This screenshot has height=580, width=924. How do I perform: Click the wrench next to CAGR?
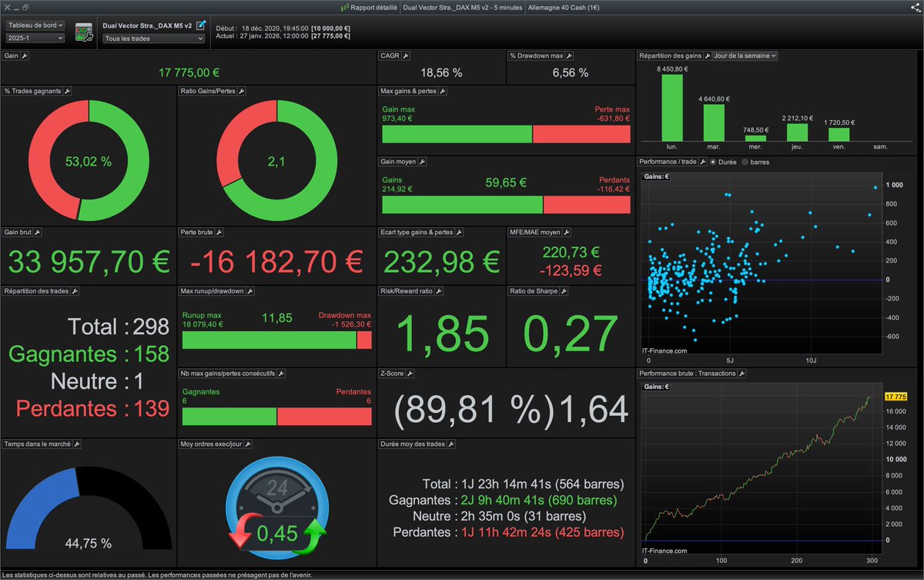[406, 56]
